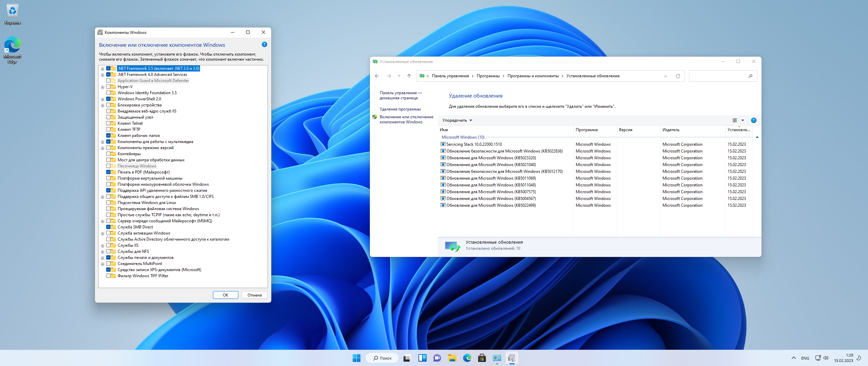Viewport: 868px width, 366px height.
Task: Expand Компоненты для работы с мультимедиа
Action: [x=102, y=142]
